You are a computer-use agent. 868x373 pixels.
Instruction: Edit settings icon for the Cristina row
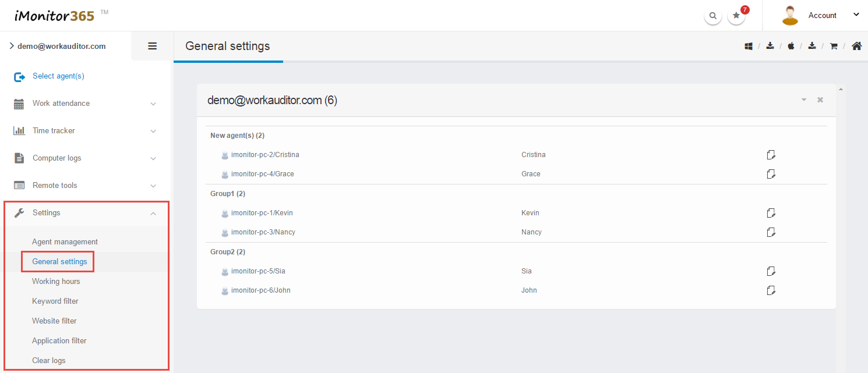(771, 155)
